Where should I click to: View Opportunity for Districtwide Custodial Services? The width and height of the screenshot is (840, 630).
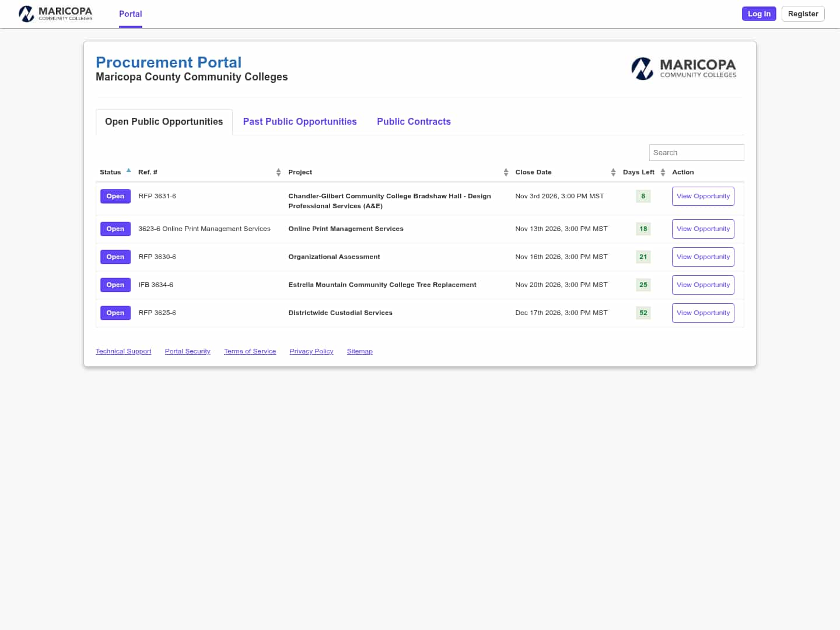[x=703, y=313]
